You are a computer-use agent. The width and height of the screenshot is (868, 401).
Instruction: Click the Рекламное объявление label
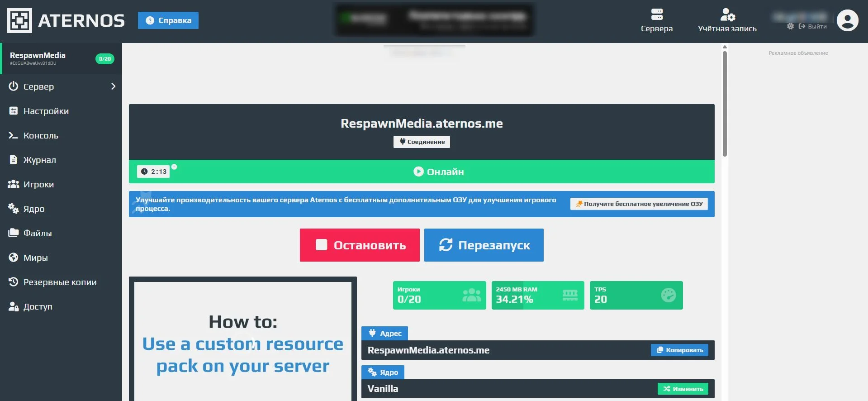[x=798, y=53]
